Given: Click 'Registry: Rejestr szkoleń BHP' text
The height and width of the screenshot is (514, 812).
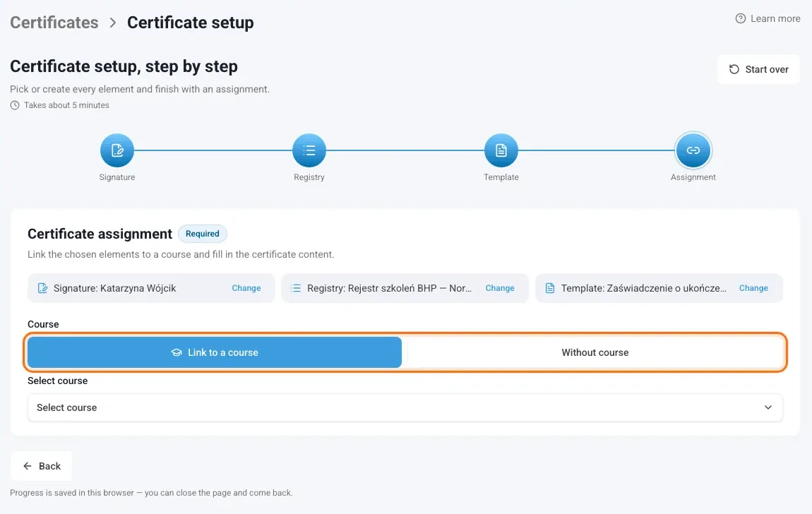Looking at the screenshot, I should click(390, 288).
